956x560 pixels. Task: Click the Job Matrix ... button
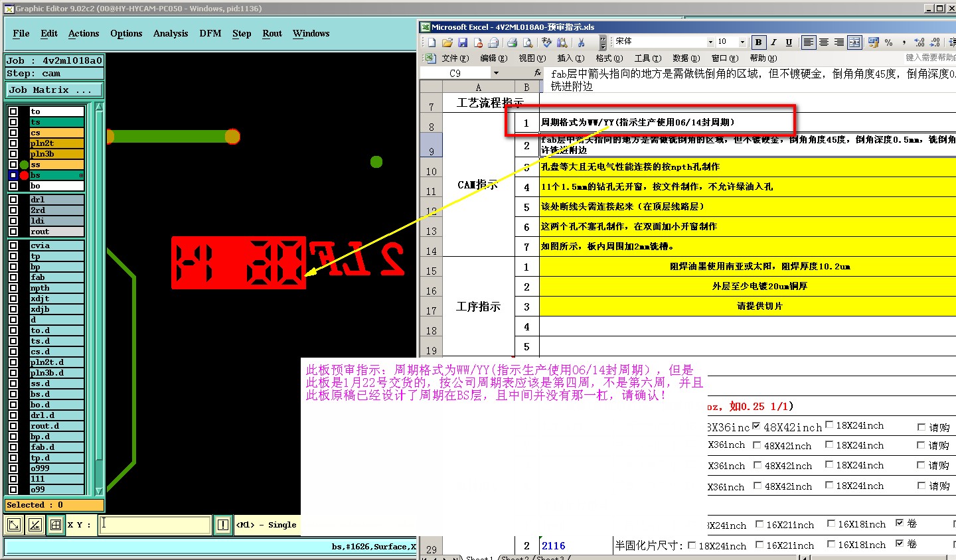55,90
